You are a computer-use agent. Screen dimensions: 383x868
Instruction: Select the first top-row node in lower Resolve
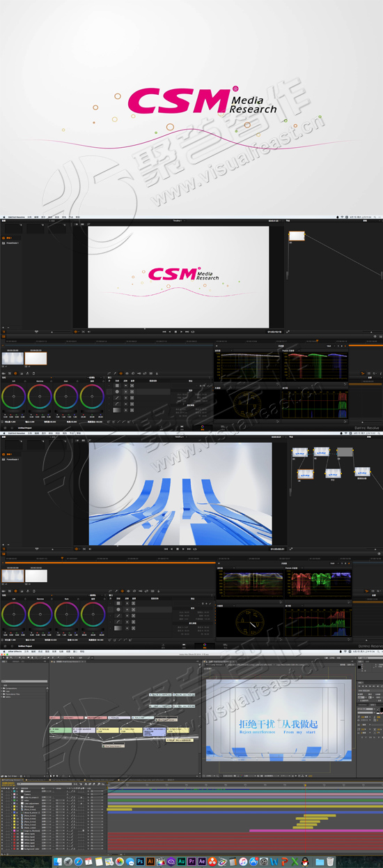tap(299, 452)
